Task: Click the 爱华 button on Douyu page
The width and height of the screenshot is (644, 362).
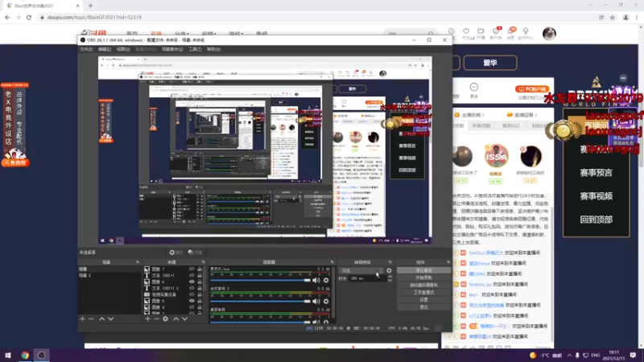Action: point(490,63)
